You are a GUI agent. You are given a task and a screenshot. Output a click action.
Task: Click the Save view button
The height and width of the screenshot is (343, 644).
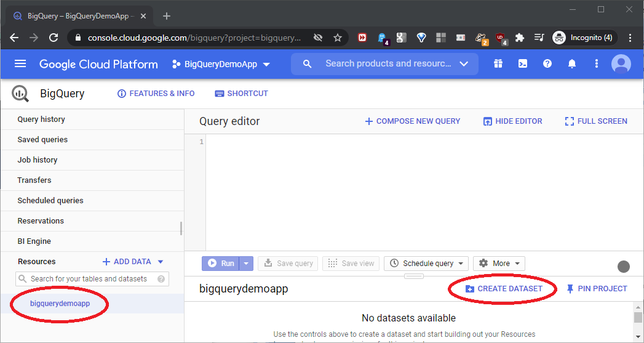(x=351, y=264)
